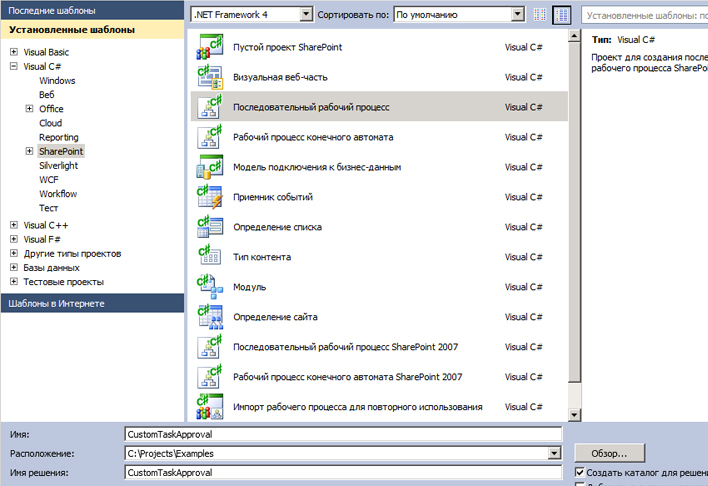Select the Последовательный рабочий процесс template icon
This screenshot has height=486, width=708.
pyautogui.click(x=210, y=107)
